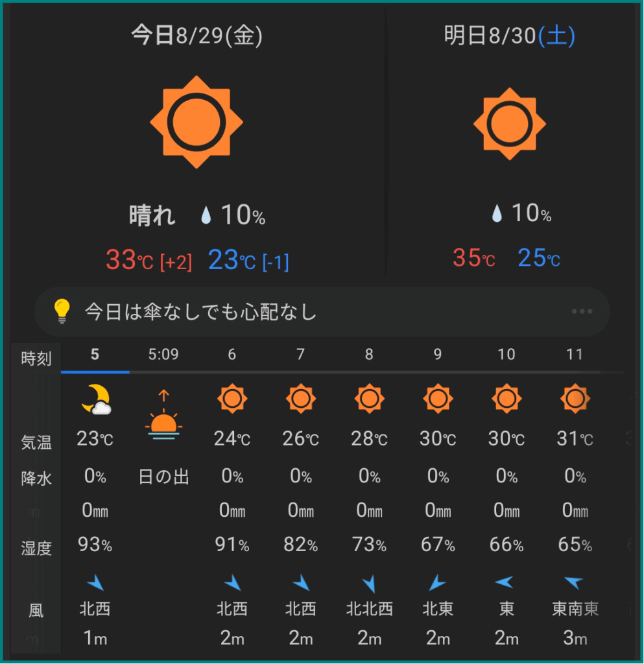
Task: Click tomorrow's low temperature of 25℃
Action: (538, 258)
